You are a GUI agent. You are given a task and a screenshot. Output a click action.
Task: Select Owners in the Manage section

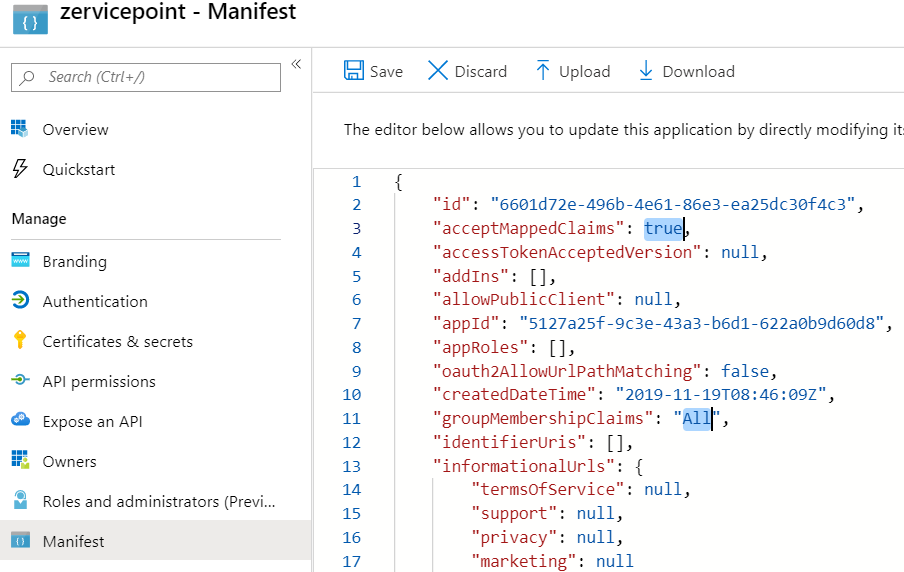pyautogui.click(x=69, y=461)
